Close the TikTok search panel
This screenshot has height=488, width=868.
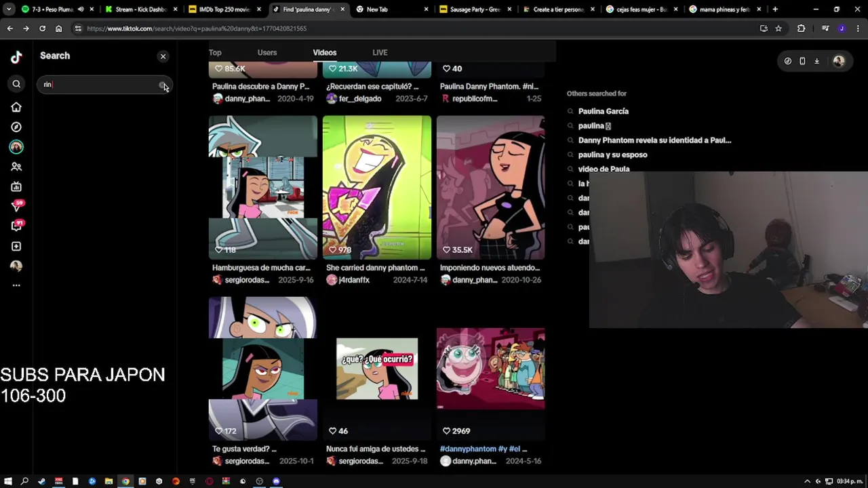click(x=163, y=56)
